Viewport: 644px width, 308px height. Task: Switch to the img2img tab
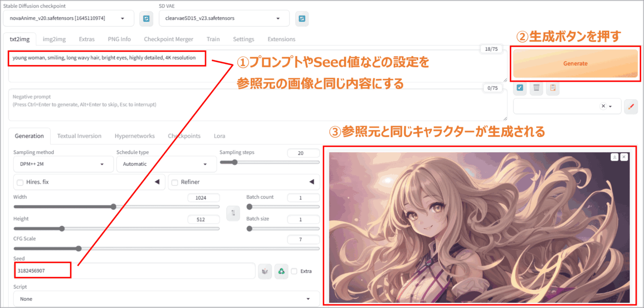(x=54, y=39)
